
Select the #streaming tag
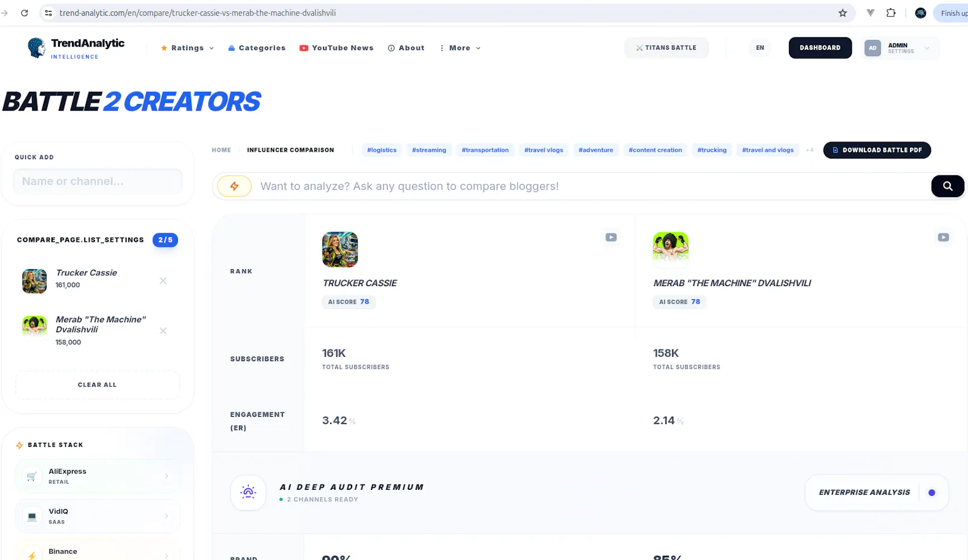tap(429, 150)
